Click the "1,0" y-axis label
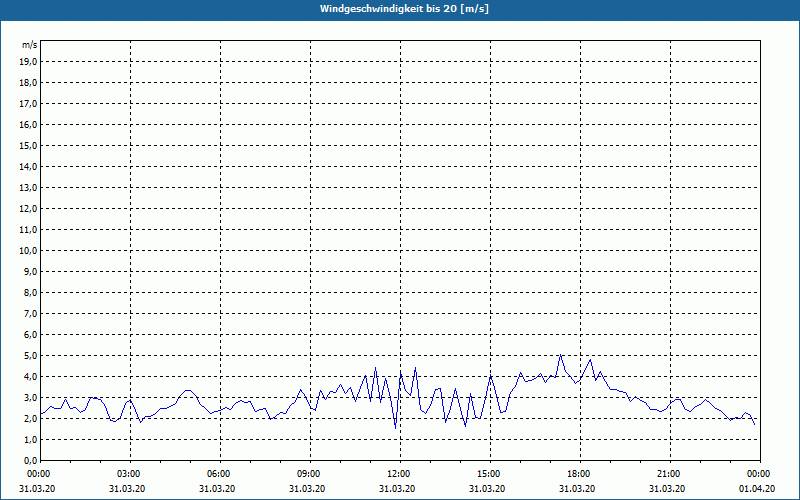800x500 pixels. click(x=31, y=439)
